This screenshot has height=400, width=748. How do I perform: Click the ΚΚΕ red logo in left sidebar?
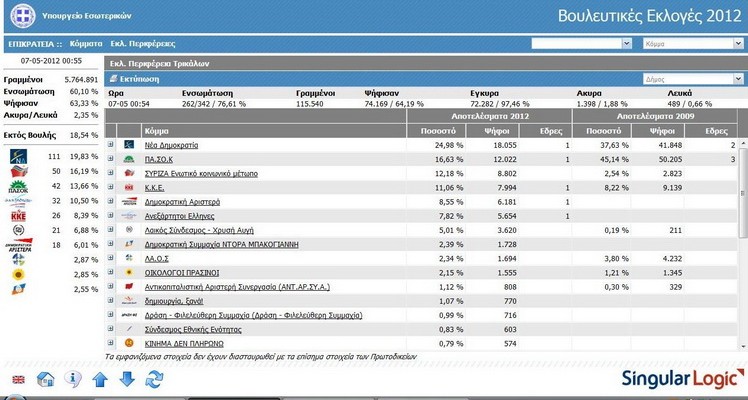click(19, 215)
